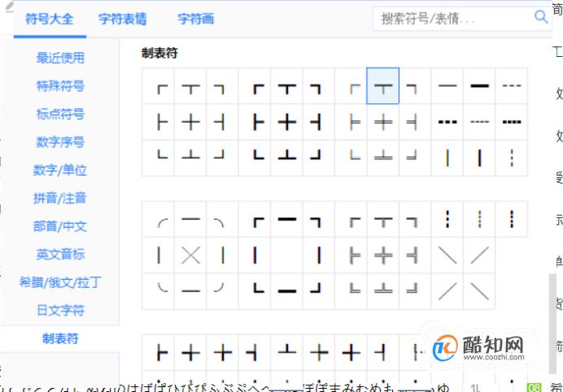
Task: Select the 符号大全 tab
Action: 50,19
